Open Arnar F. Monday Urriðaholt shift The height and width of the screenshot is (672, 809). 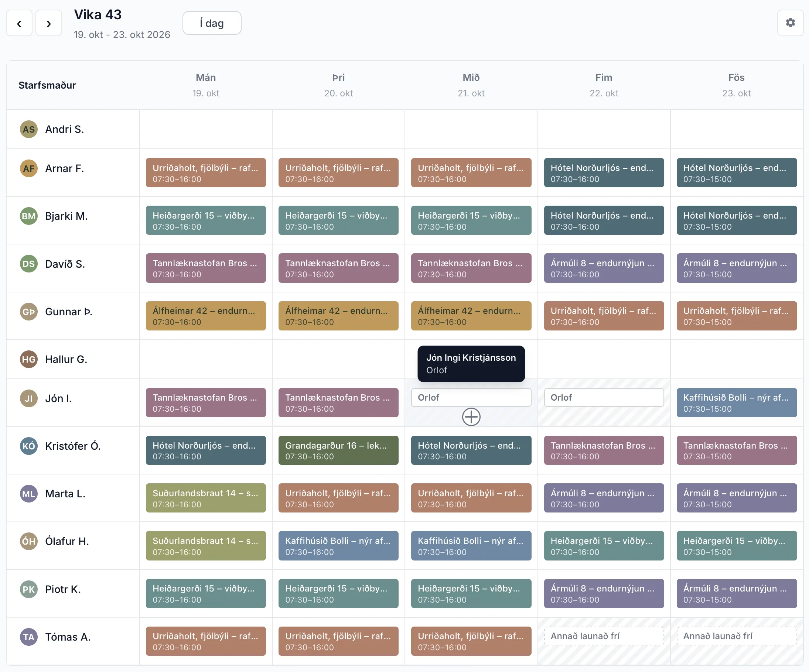pyautogui.click(x=206, y=172)
